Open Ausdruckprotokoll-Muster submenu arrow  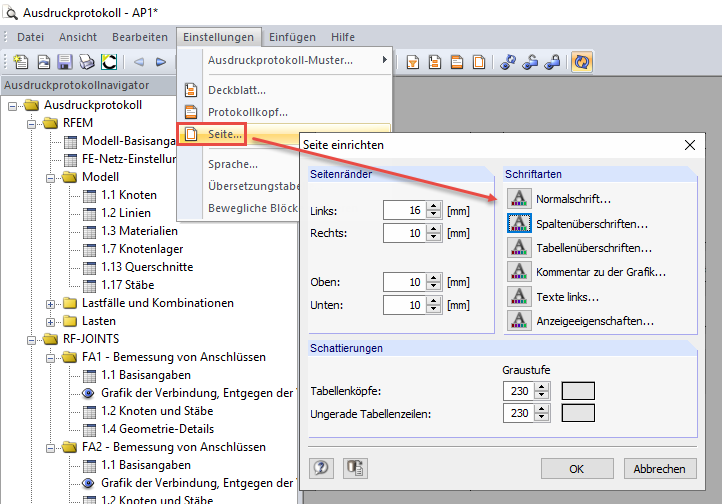(x=384, y=59)
